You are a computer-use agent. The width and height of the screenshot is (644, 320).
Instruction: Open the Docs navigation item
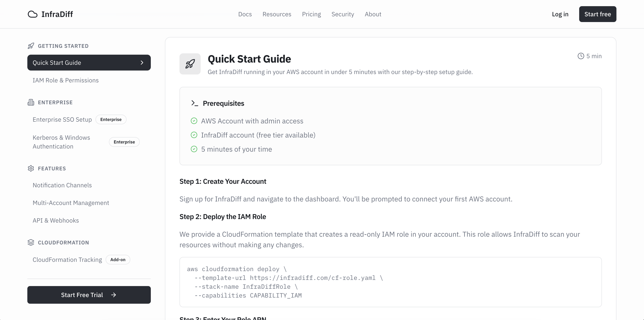245,14
